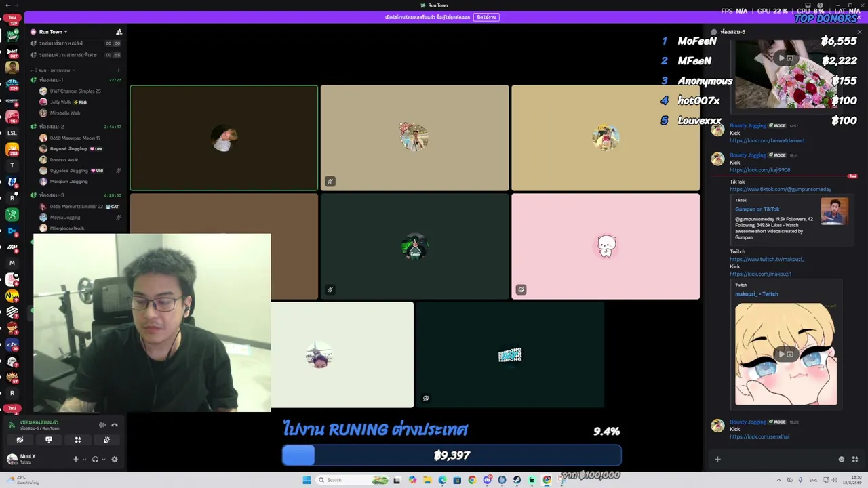Share your screen button
Viewport: 868px width, 488px height.
(x=49, y=440)
